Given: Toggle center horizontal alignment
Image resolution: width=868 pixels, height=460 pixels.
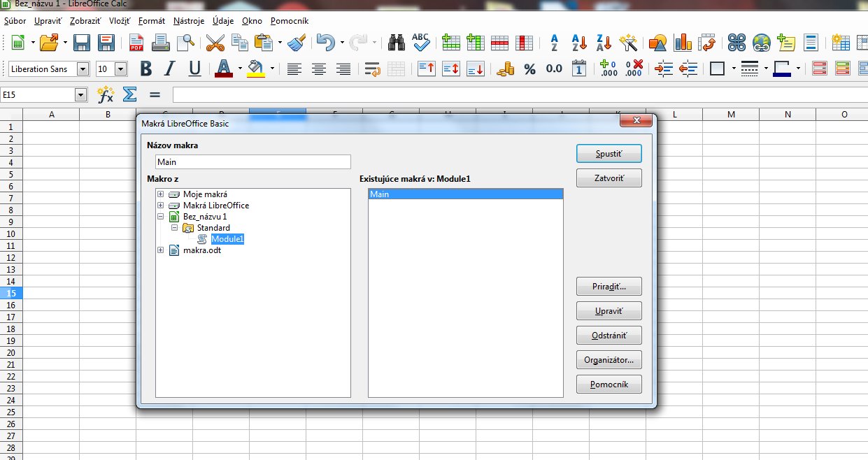Looking at the screenshot, I should coord(319,69).
